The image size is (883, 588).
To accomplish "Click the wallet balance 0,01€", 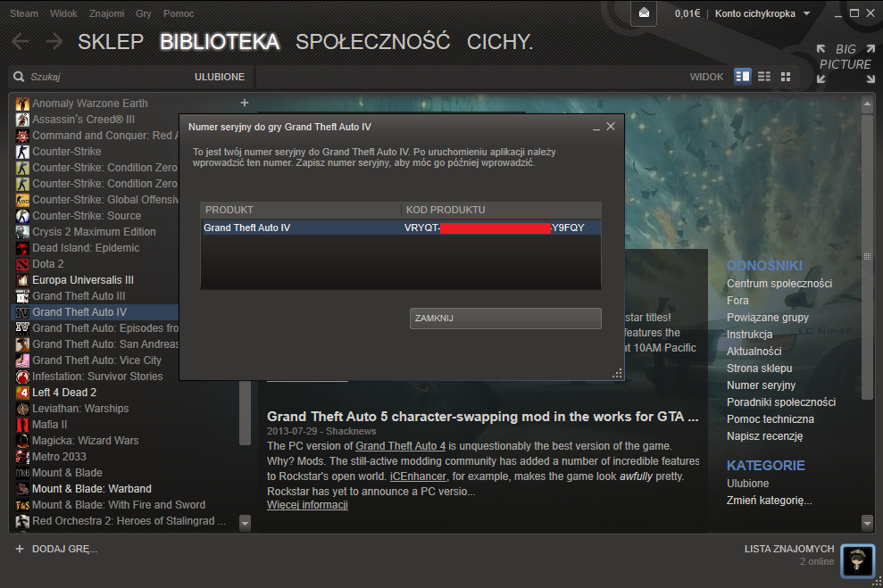I will point(687,13).
